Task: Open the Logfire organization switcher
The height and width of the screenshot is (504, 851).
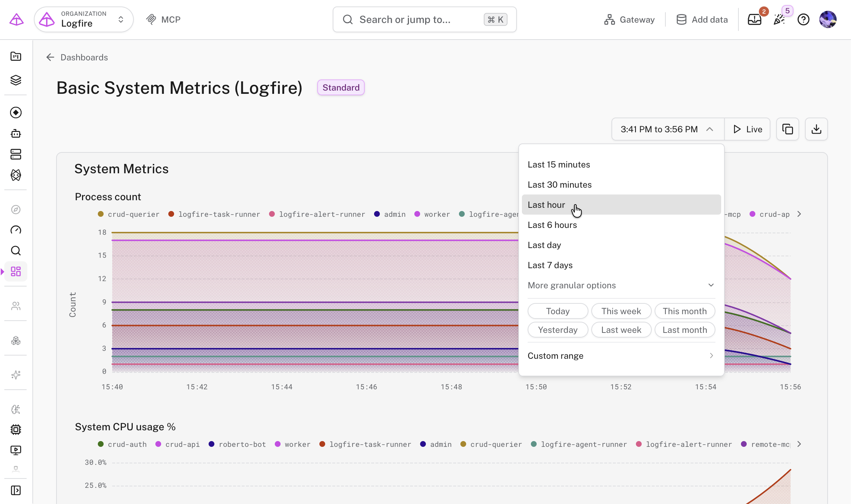Action: [84, 19]
